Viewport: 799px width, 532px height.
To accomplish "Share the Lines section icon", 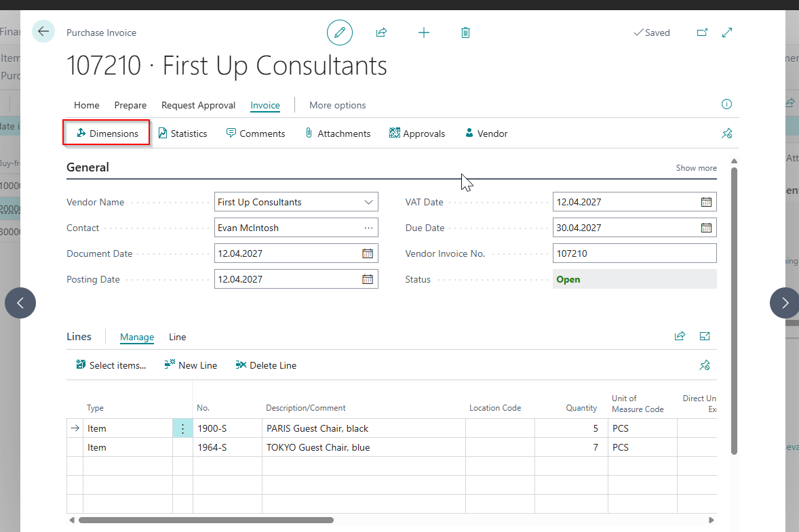I will point(680,336).
